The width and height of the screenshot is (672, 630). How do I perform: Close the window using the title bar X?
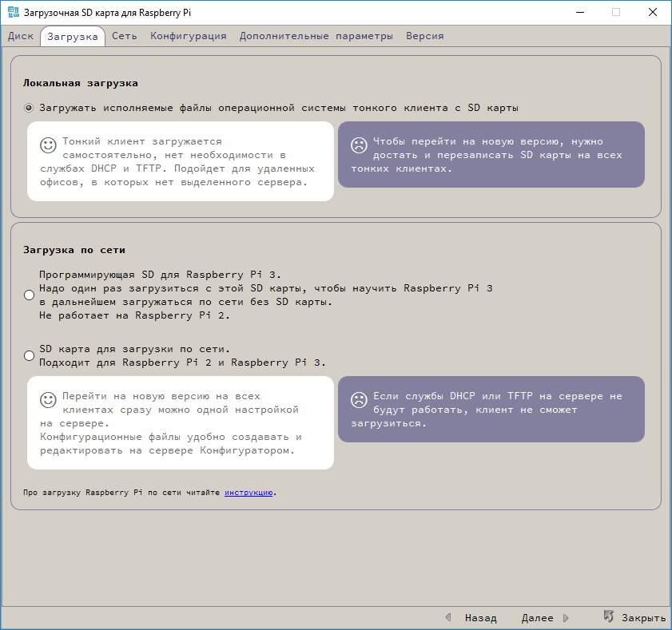pyautogui.click(x=653, y=13)
